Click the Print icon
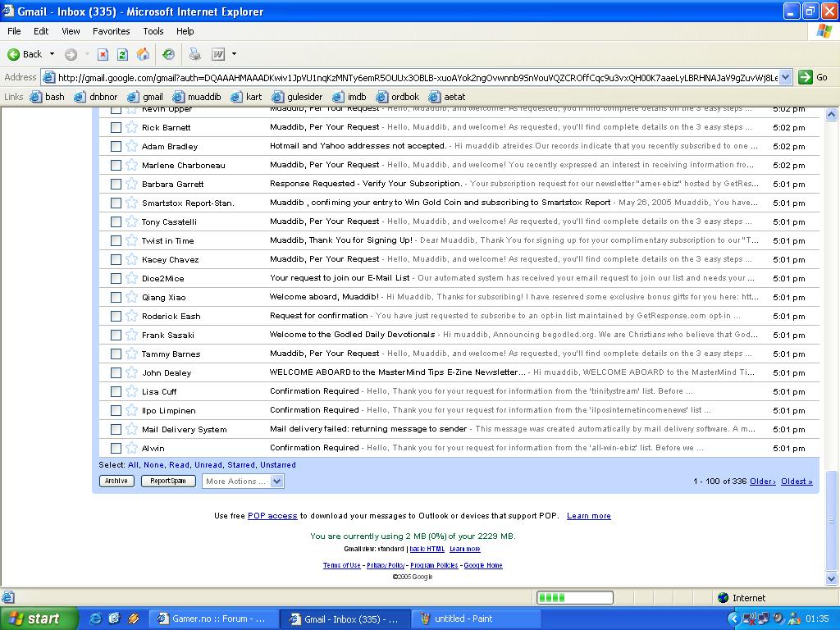840x630 pixels. [x=195, y=54]
